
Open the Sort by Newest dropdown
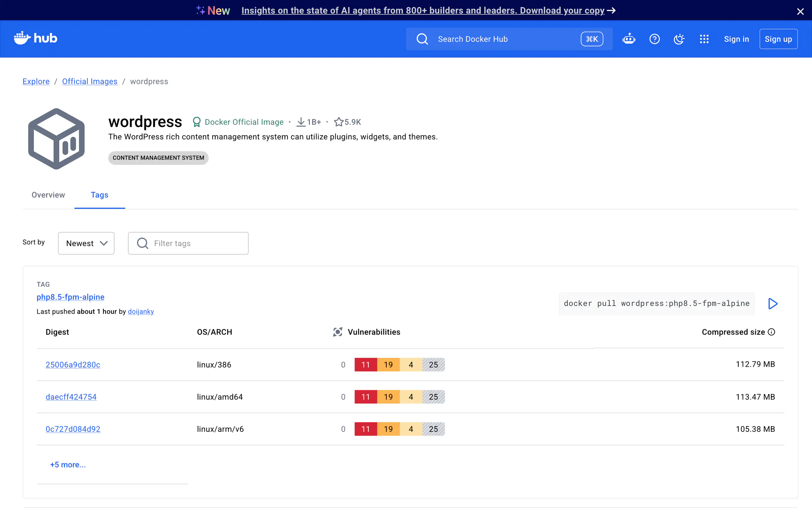click(86, 243)
